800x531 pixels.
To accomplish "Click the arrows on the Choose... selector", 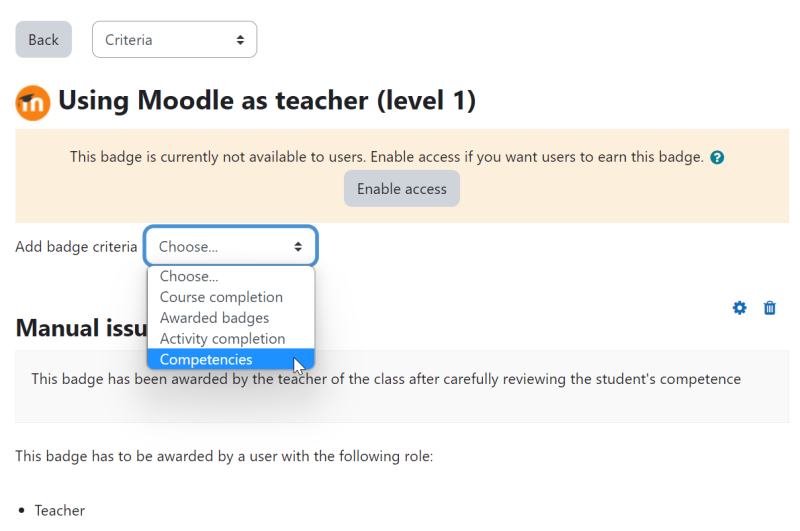I will 298,247.
